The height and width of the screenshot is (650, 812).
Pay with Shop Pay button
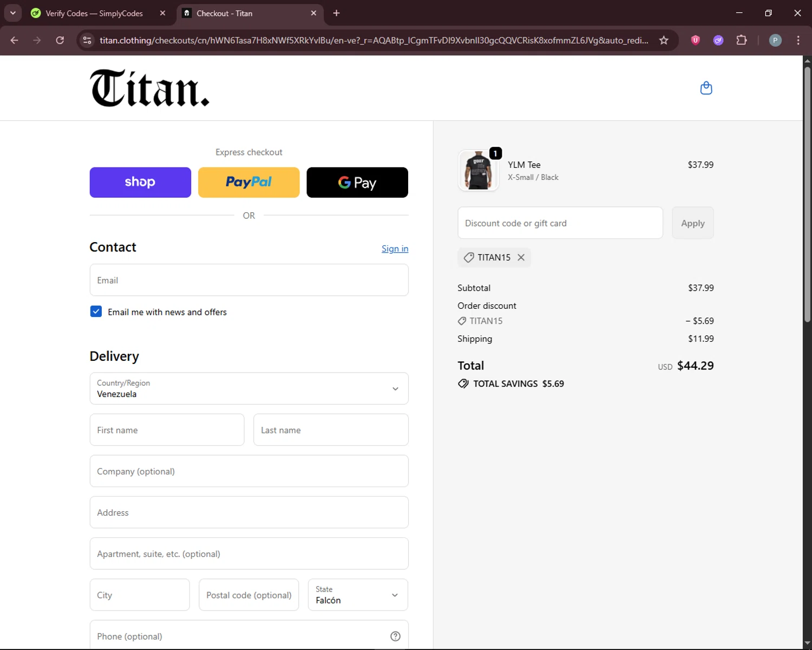click(x=140, y=183)
